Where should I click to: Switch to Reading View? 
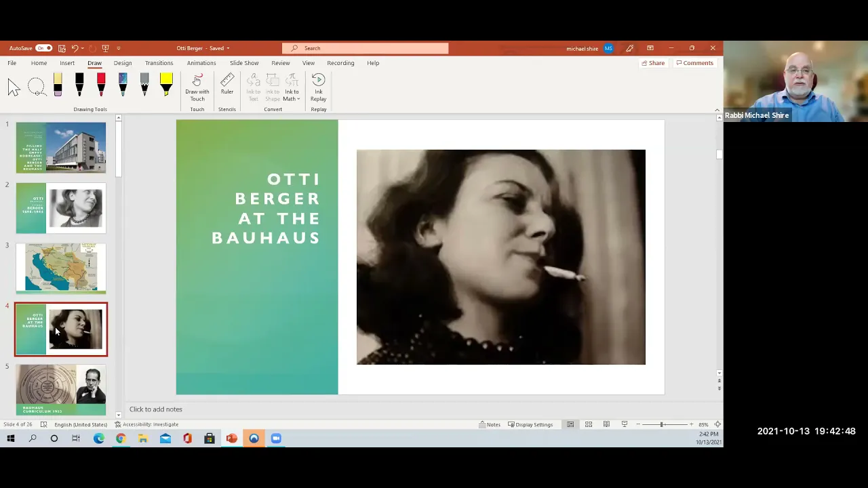[606, 424]
